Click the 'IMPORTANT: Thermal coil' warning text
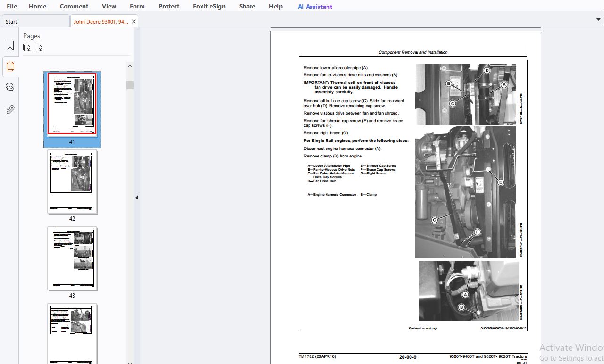 click(350, 87)
